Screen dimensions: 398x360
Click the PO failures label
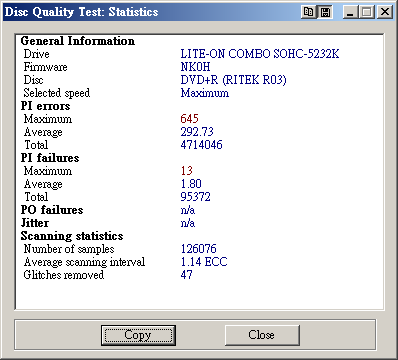coord(52,210)
